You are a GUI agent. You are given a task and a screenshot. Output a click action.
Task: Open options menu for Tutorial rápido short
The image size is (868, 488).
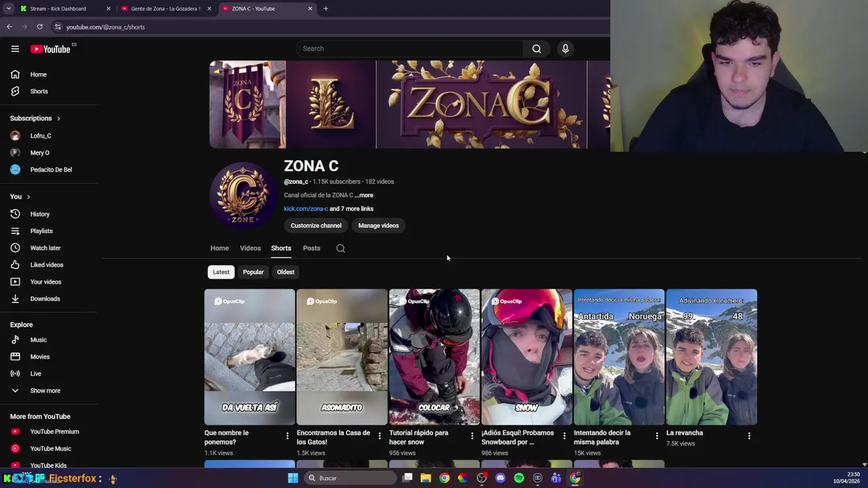click(x=472, y=436)
